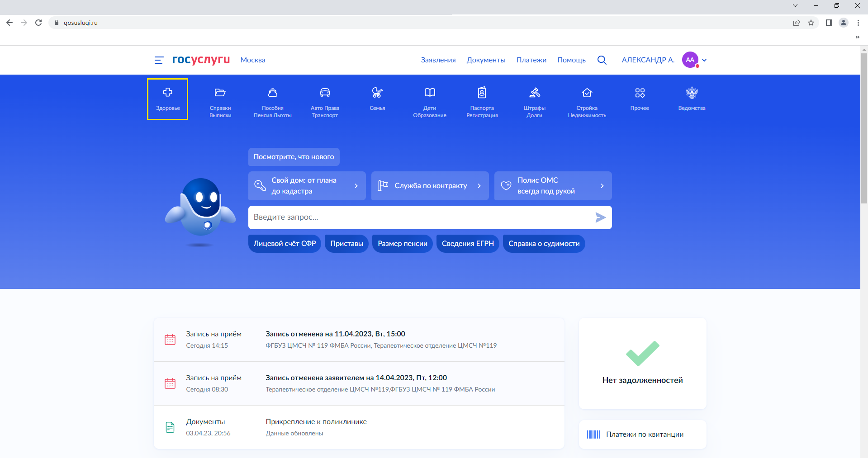Open the Нет задолженностей card
868x458 pixels.
click(643, 364)
